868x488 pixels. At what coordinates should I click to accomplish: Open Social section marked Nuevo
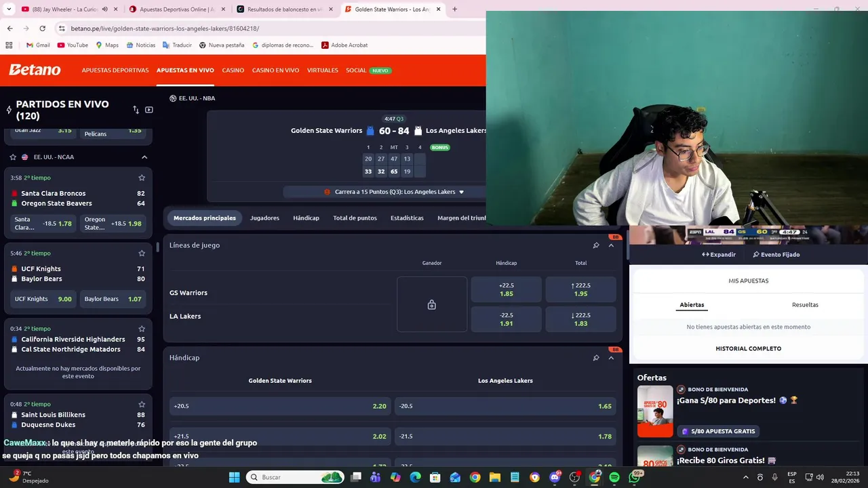368,70
